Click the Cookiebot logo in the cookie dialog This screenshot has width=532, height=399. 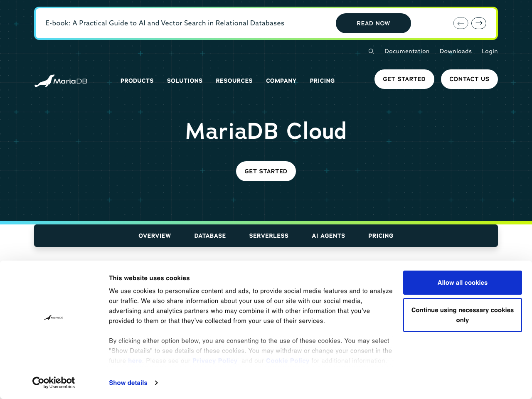(53, 382)
